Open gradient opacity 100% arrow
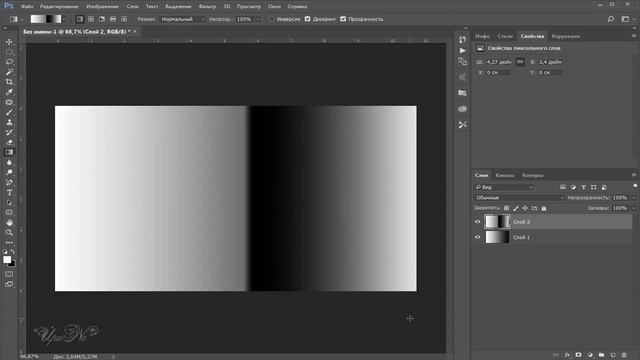Image resolution: width=640 pixels, height=360 pixels. coord(258,19)
